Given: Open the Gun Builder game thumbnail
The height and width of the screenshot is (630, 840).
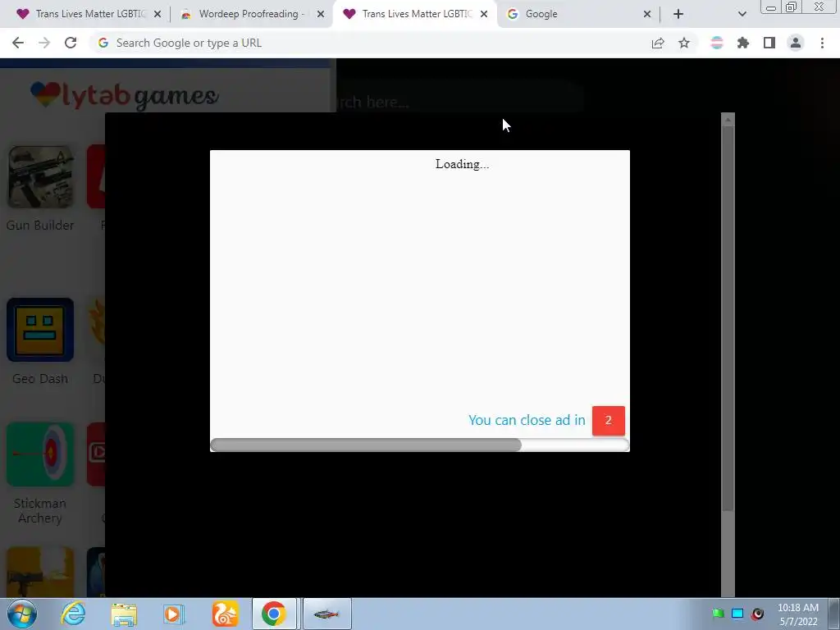Looking at the screenshot, I should click(x=40, y=177).
